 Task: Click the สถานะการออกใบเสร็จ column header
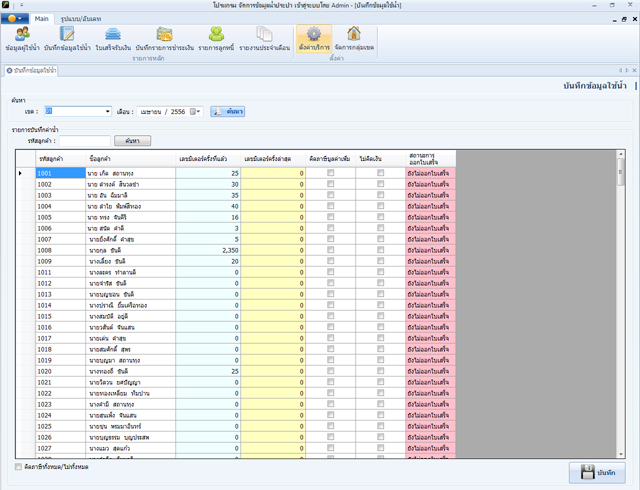pos(431,158)
